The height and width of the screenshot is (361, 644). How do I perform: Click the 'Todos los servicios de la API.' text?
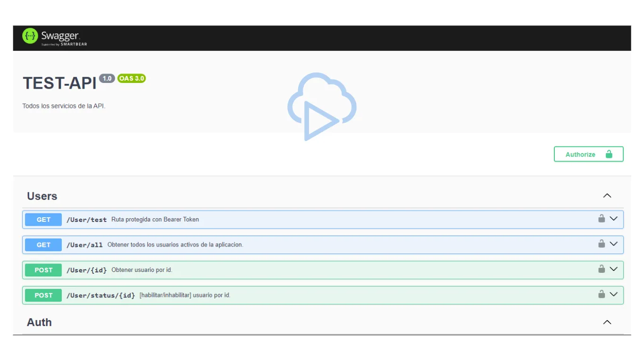click(x=64, y=106)
